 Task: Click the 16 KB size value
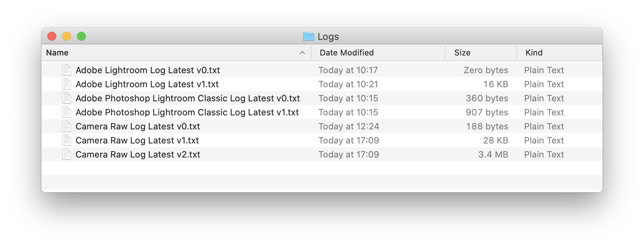coord(496,84)
